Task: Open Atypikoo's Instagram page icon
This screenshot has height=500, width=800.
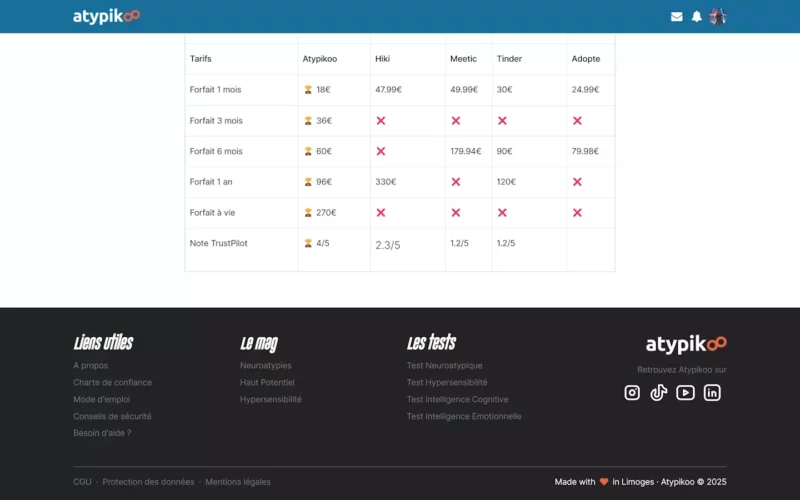Action: (x=632, y=392)
